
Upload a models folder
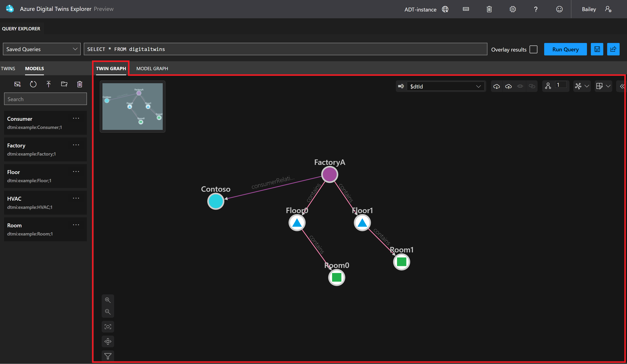tap(64, 84)
